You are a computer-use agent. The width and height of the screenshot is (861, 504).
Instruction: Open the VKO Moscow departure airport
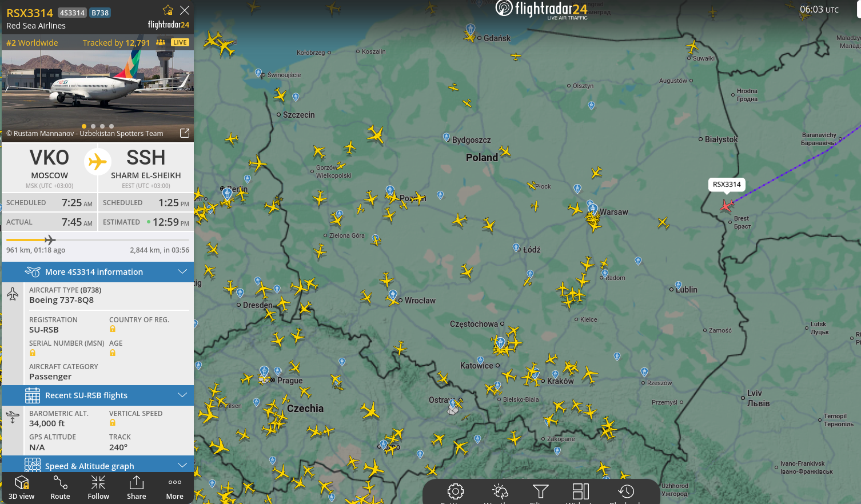click(x=50, y=167)
